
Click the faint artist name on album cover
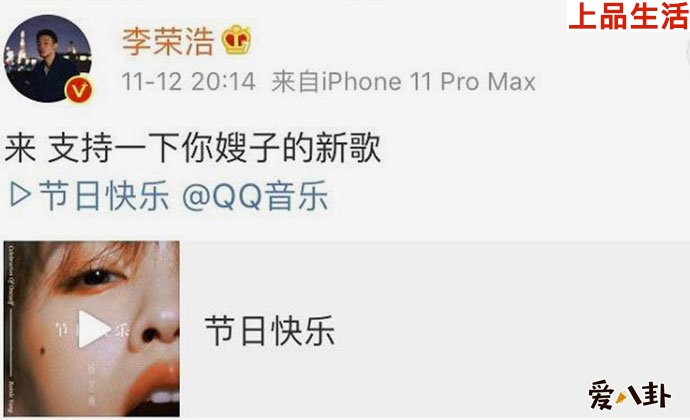pyautogui.click(x=92, y=381)
